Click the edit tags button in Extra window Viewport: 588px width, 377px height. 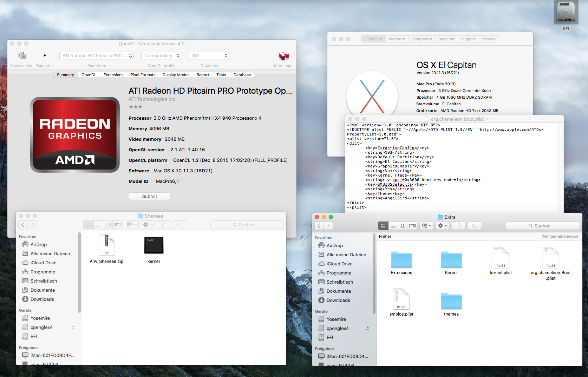coord(475,226)
